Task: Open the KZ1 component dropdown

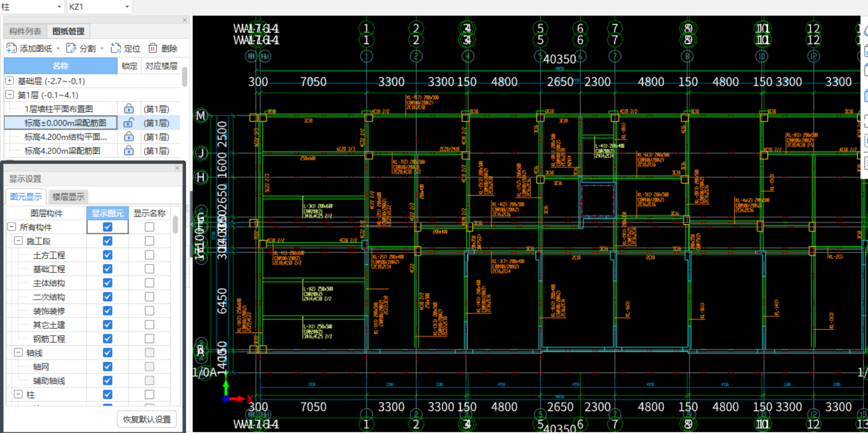Action: (x=127, y=7)
